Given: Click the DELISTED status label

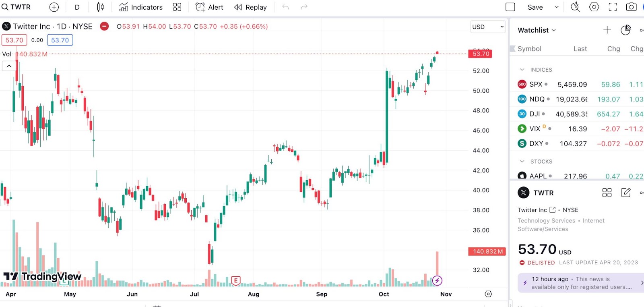Looking at the screenshot, I should (541, 263).
